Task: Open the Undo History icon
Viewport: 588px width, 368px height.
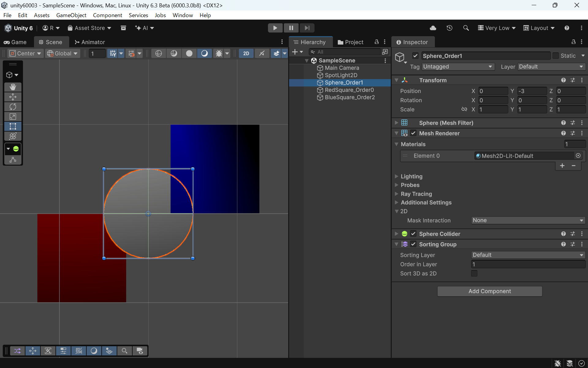Action: pos(449,28)
